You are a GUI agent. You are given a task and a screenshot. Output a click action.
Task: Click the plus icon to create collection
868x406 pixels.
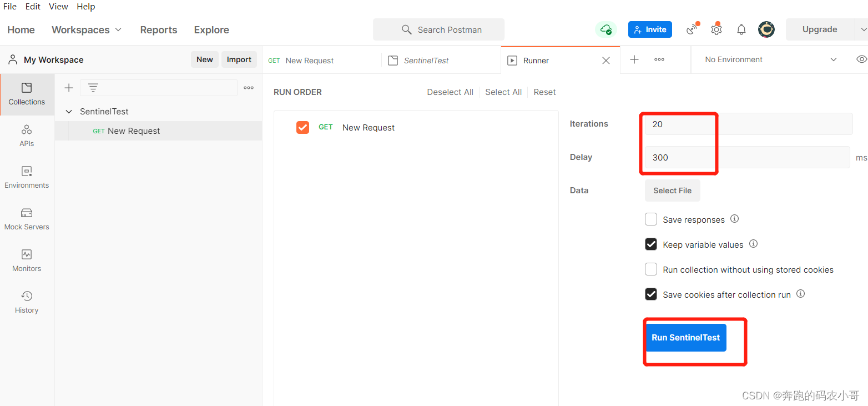click(x=69, y=88)
